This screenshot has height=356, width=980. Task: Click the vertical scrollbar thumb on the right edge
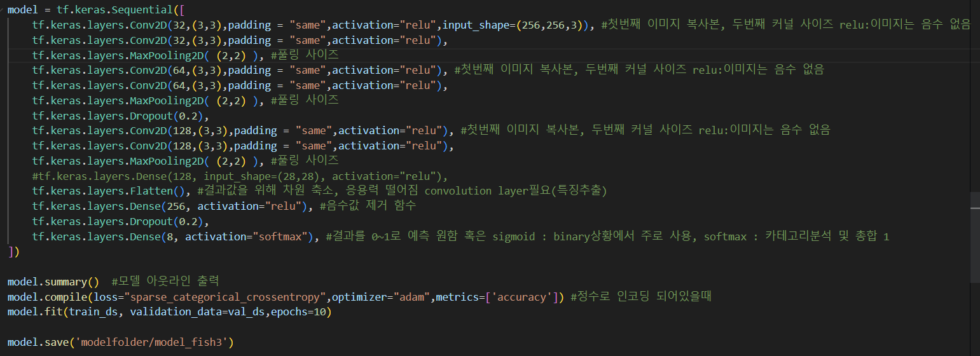coord(975,238)
